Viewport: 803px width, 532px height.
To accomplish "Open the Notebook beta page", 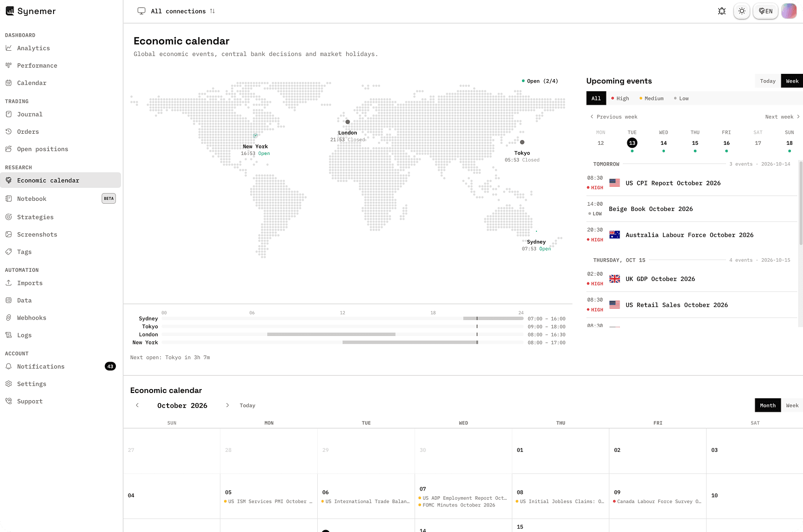I will click(60, 198).
